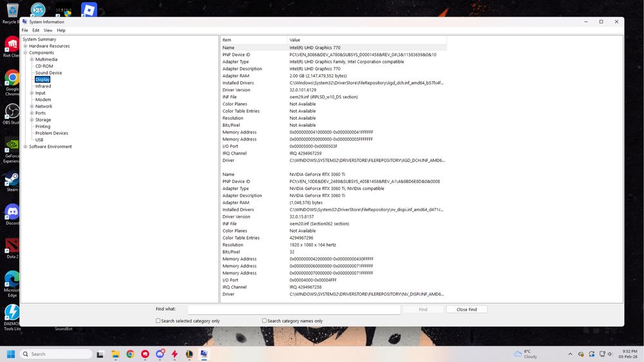Launch Riot Client from the desktop

[12, 46]
